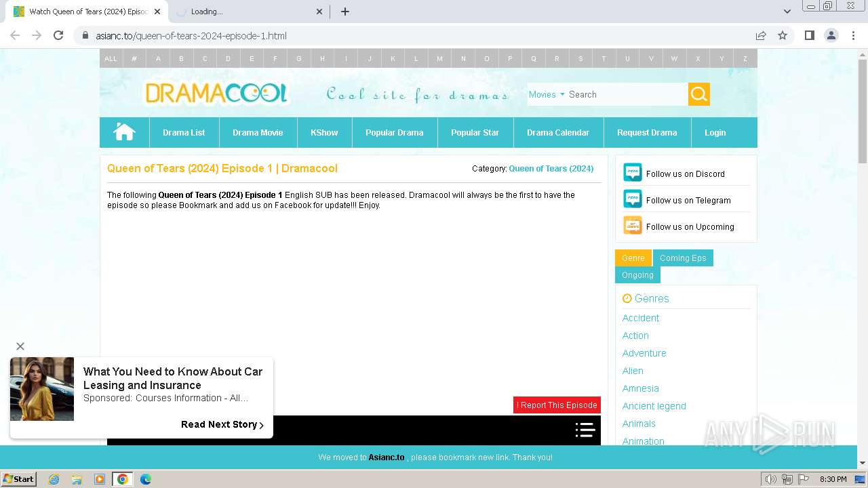Open a new browser tab
This screenshot has width=868, height=488.
point(345,12)
